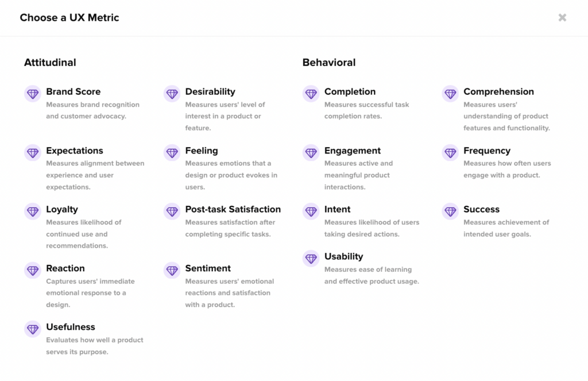588x381 pixels.
Task: Click the Completion metric diamond icon
Action: pos(311,94)
